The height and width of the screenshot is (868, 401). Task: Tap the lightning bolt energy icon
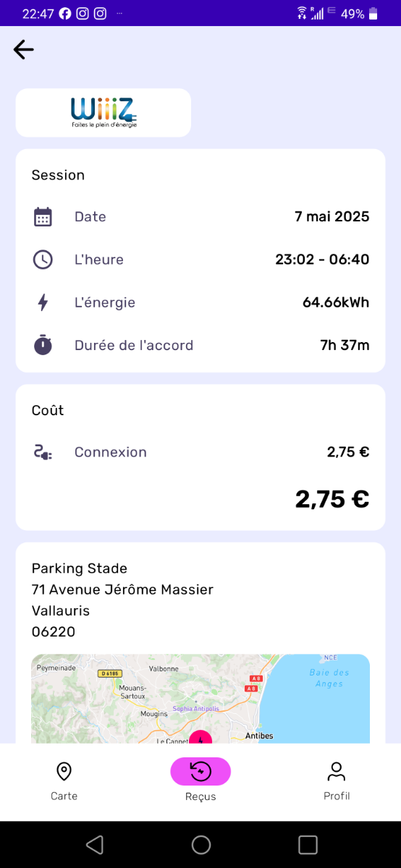pos(43,302)
